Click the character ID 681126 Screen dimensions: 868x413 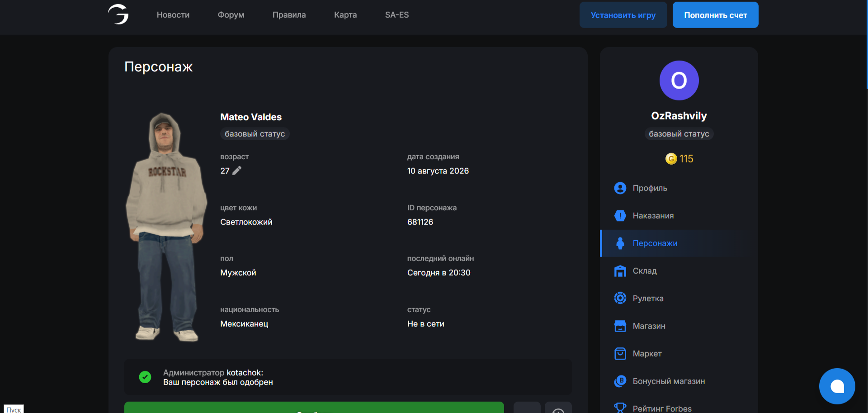click(420, 222)
